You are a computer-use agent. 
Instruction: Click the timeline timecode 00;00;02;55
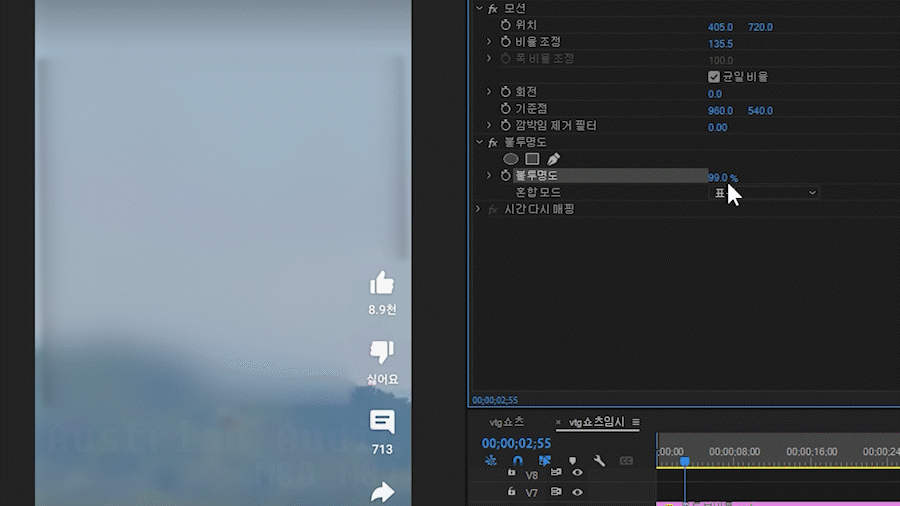coord(516,443)
